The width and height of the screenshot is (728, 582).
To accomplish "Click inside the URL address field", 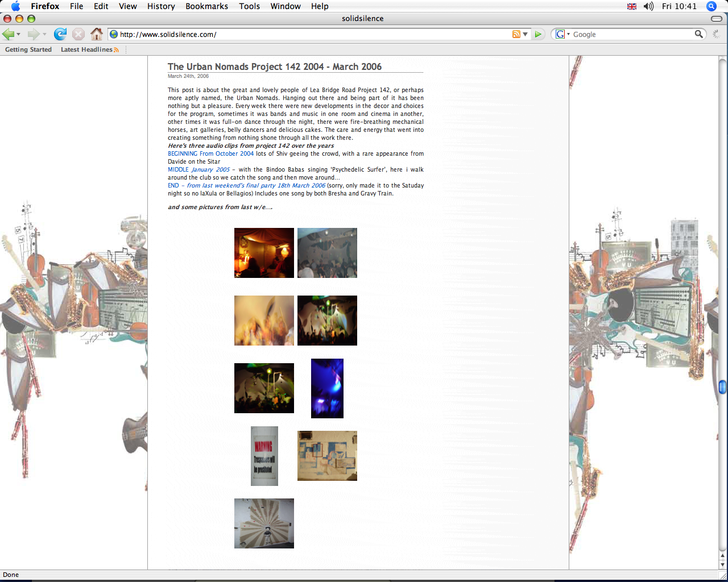I will [313, 34].
